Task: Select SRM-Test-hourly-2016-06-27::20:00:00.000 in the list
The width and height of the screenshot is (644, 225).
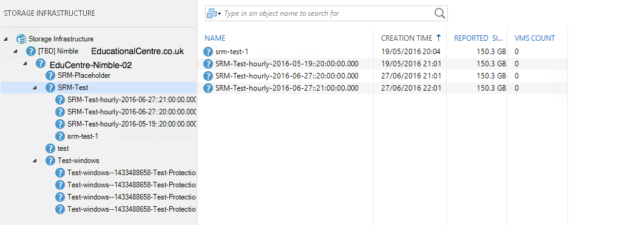Action: coord(286,76)
